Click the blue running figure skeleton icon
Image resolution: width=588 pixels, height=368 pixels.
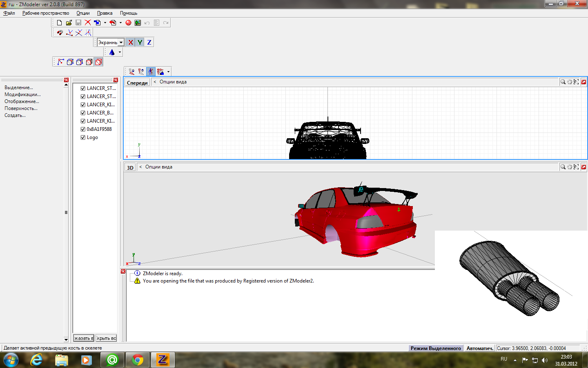(151, 72)
